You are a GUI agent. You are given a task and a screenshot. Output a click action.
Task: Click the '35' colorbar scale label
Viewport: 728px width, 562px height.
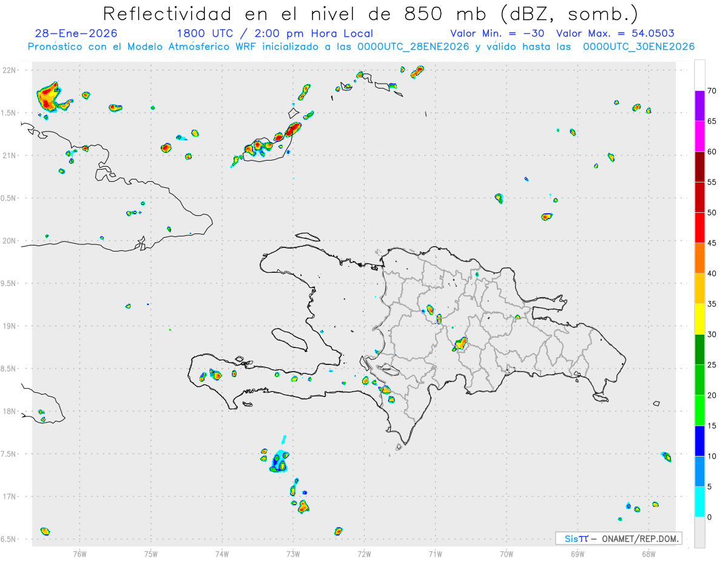(712, 304)
